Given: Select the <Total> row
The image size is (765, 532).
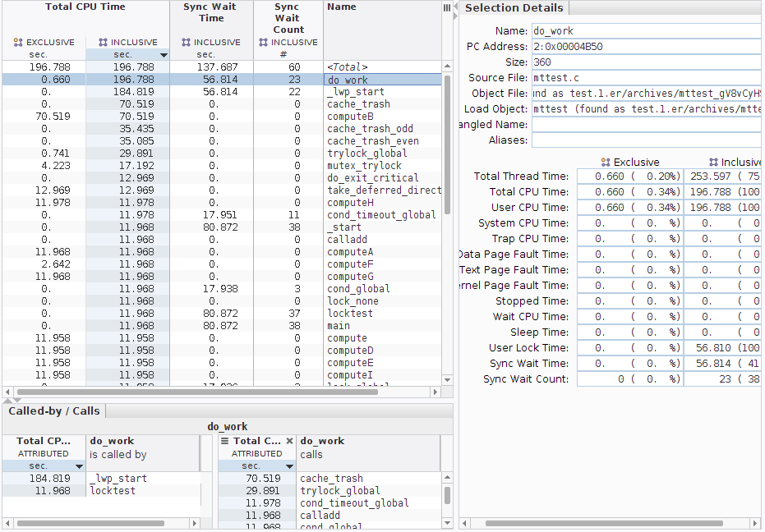Looking at the screenshot, I should pyautogui.click(x=222, y=67).
